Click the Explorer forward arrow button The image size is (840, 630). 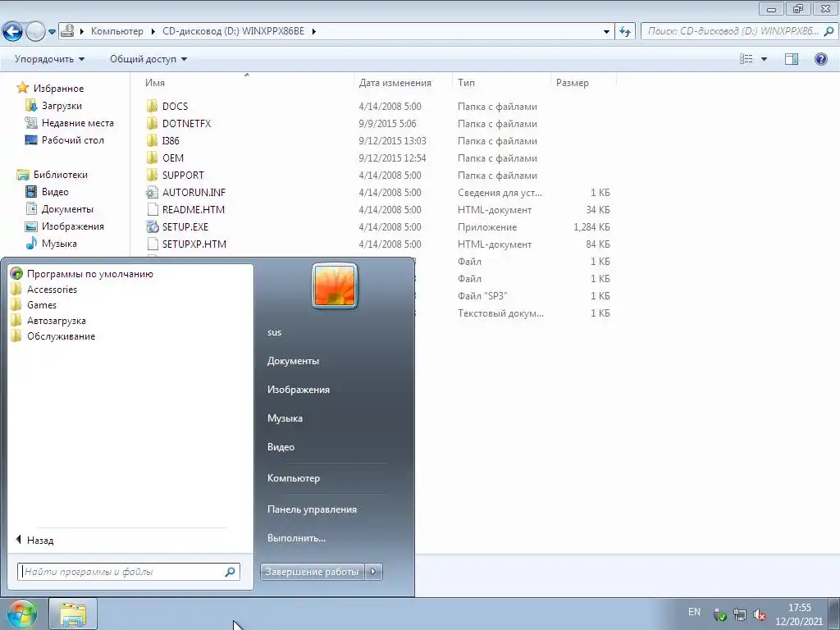pyautogui.click(x=35, y=32)
